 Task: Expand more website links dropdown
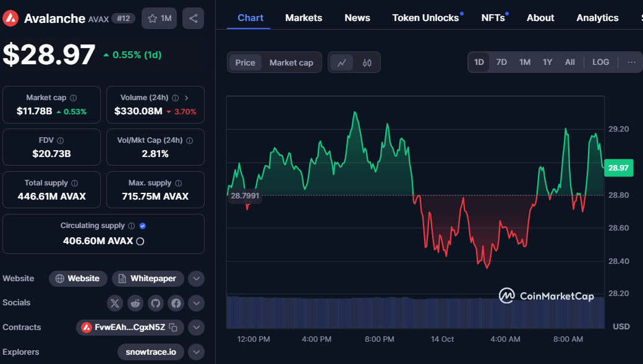pos(197,279)
